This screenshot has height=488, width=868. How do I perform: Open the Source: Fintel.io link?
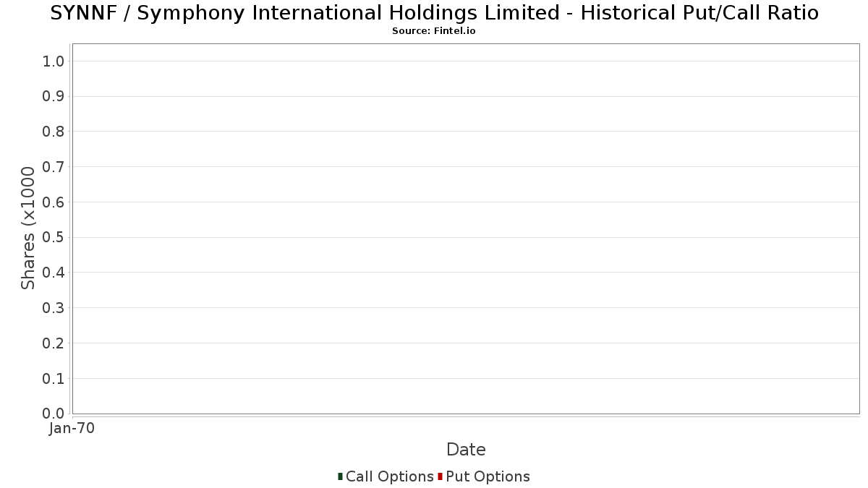point(434,31)
